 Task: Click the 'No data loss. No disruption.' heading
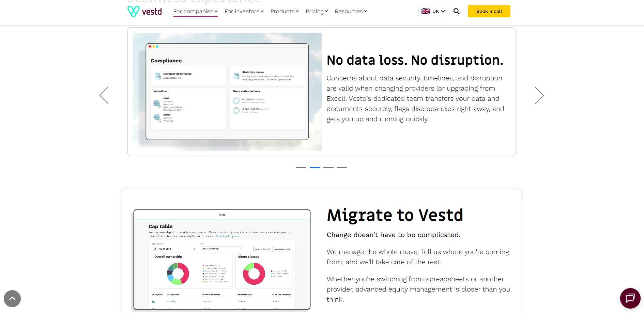[x=415, y=60]
